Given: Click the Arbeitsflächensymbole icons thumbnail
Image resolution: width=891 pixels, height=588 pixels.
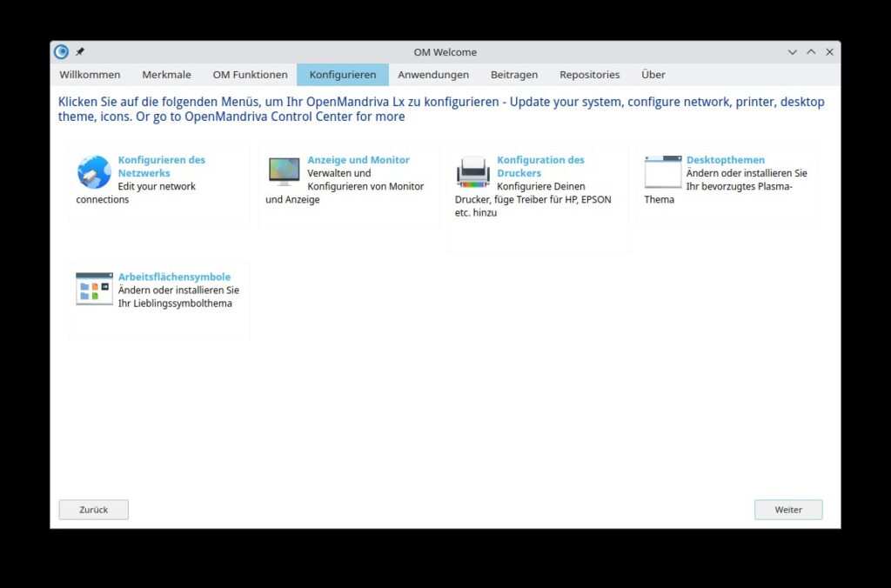Looking at the screenshot, I should coord(94,289).
